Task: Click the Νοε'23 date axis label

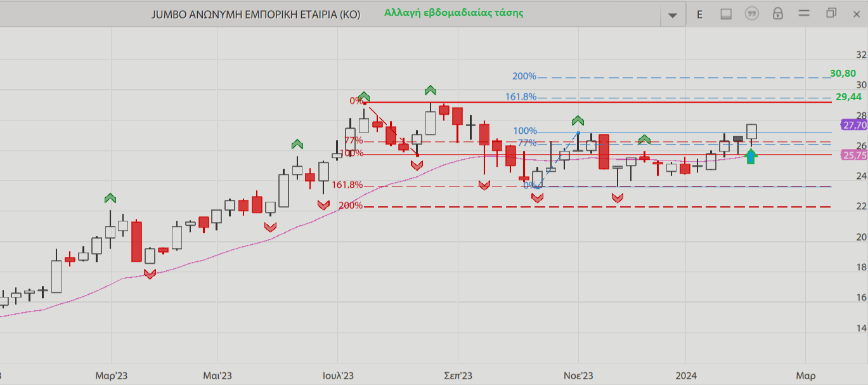Action: coord(578,375)
